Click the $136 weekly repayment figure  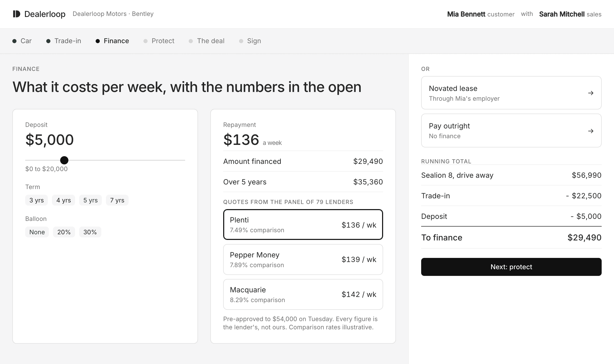(x=241, y=140)
